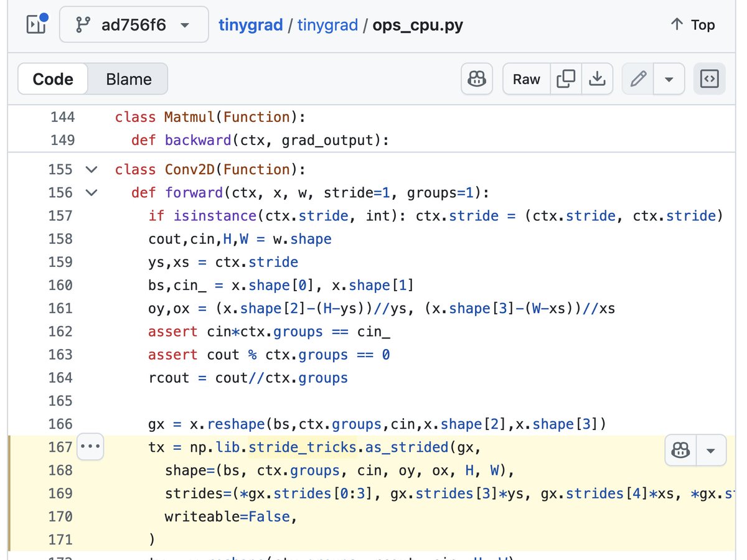Open Copilot options dropdown beside highlighted code
Image resolution: width=747 pixels, height=560 pixels.
(x=711, y=450)
